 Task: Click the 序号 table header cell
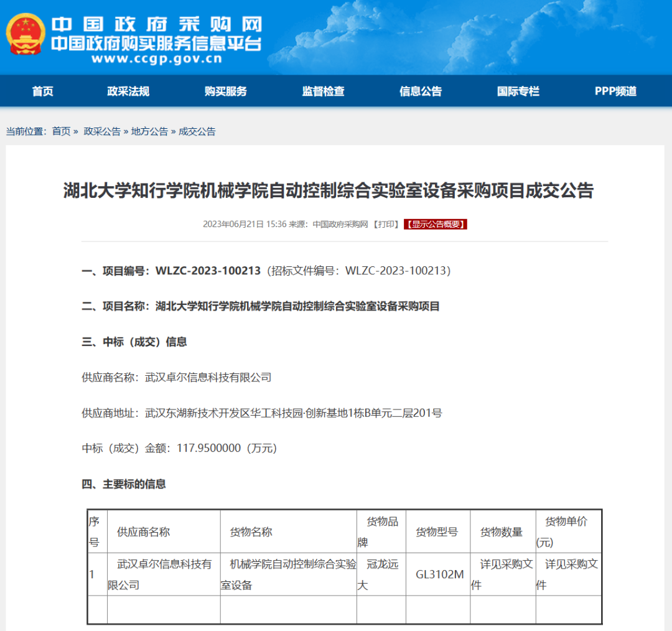pos(97,531)
